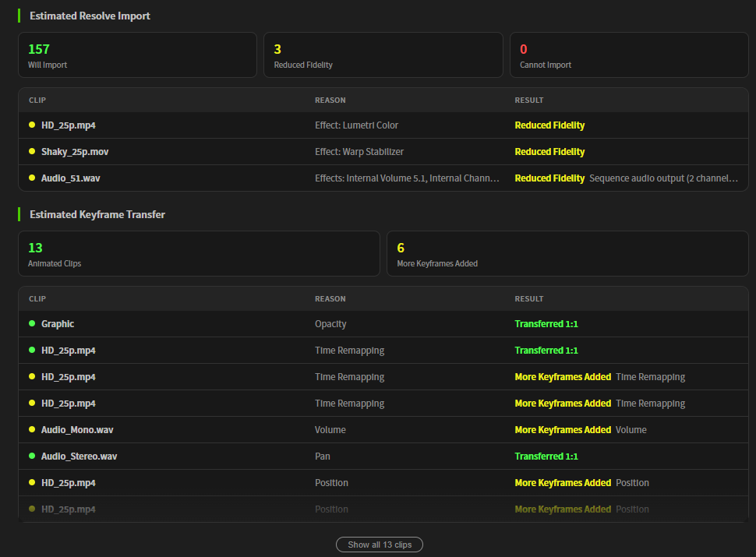
Task: Select the 3 Reduced Fidelity card
Action: 383,55
